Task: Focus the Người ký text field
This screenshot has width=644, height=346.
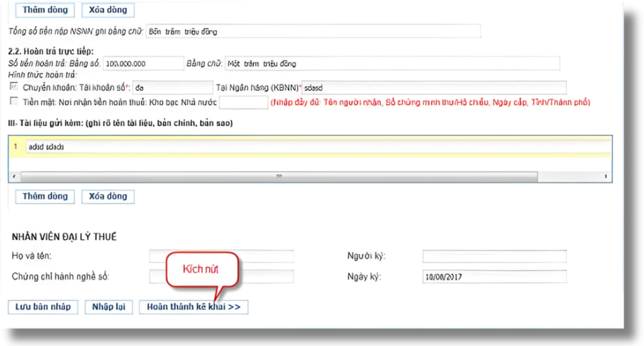Action: [494, 256]
